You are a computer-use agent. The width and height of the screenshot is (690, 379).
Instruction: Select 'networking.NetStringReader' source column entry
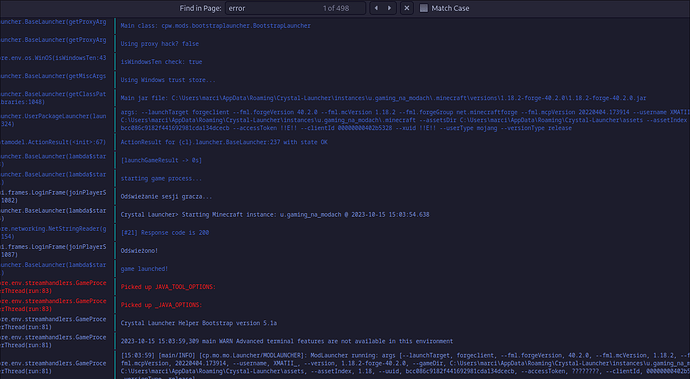(x=53, y=232)
